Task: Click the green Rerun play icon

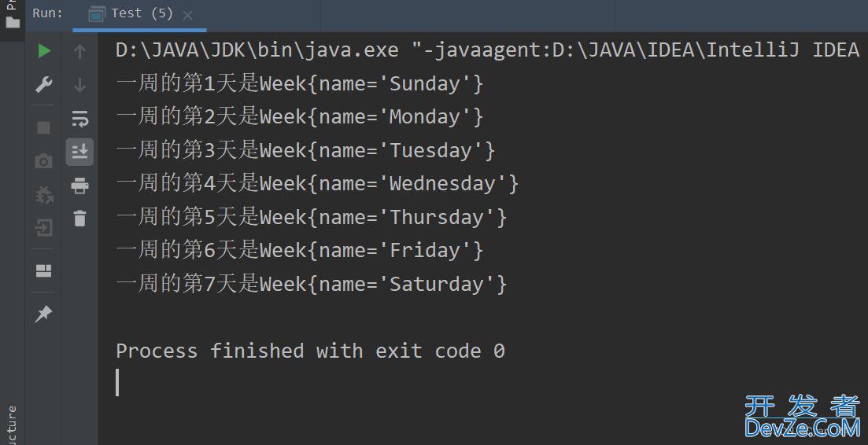Action: click(x=44, y=51)
